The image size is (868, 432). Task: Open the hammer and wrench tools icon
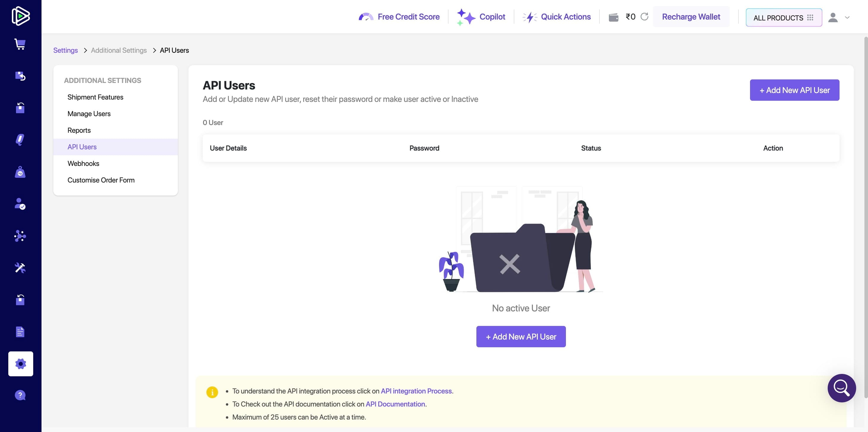click(x=20, y=268)
